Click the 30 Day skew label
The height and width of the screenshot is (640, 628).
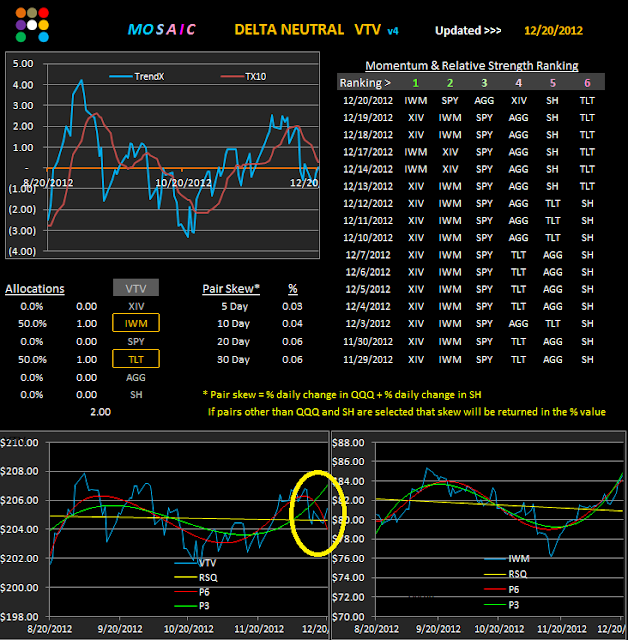pyautogui.click(x=233, y=360)
